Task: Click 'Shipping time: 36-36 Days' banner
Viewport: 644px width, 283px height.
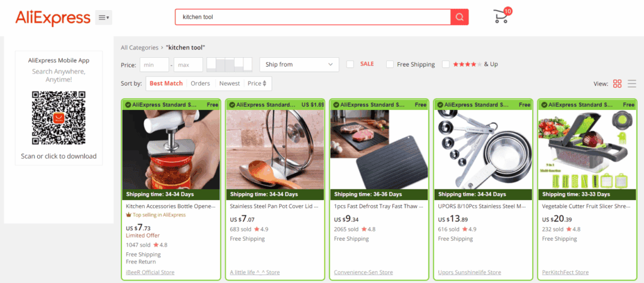Action: pyautogui.click(x=379, y=194)
